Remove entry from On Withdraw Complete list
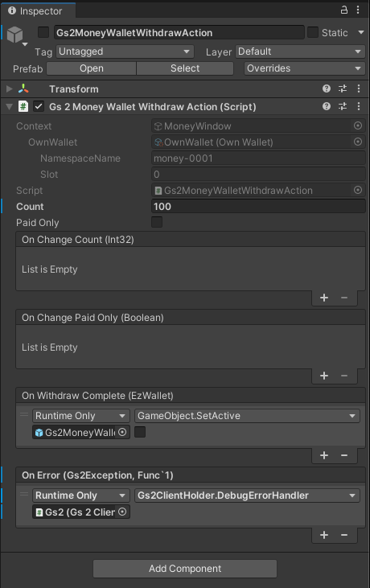Image resolution: width=370 pixels, height=588 pixels. point(344,455)
